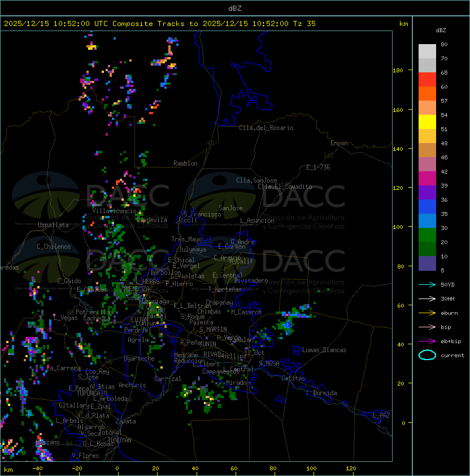Viewport: 470px width, 476px height.
Task: Click the 'Zapata' label
Action: (125, 421)
